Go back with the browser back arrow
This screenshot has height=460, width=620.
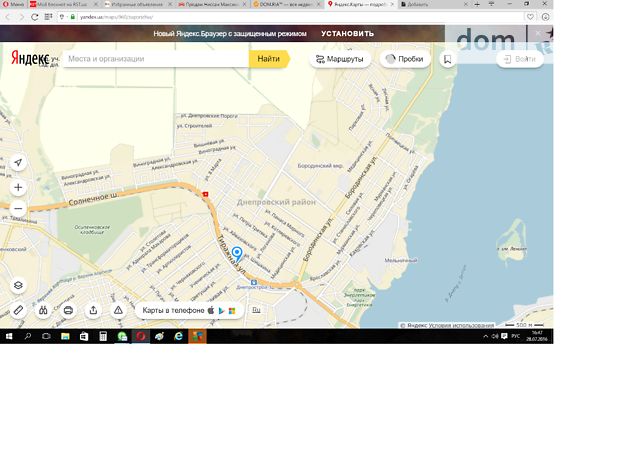(8, 17)
